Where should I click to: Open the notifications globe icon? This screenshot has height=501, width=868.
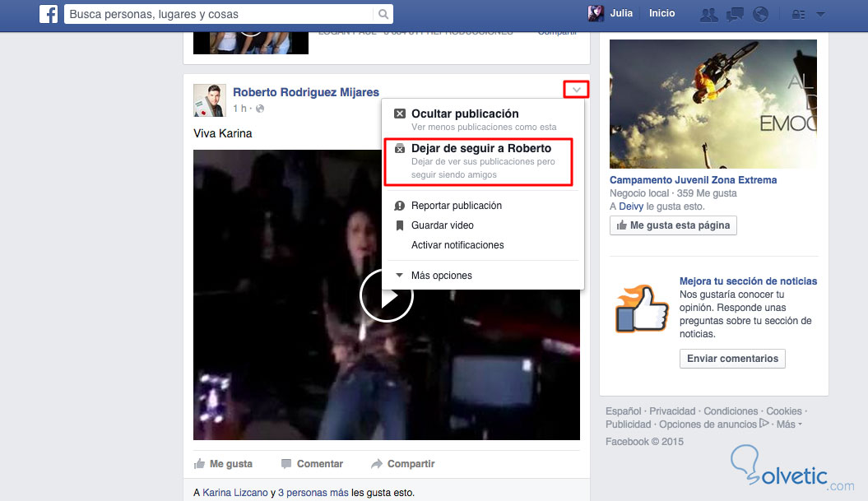click(760, 14)
